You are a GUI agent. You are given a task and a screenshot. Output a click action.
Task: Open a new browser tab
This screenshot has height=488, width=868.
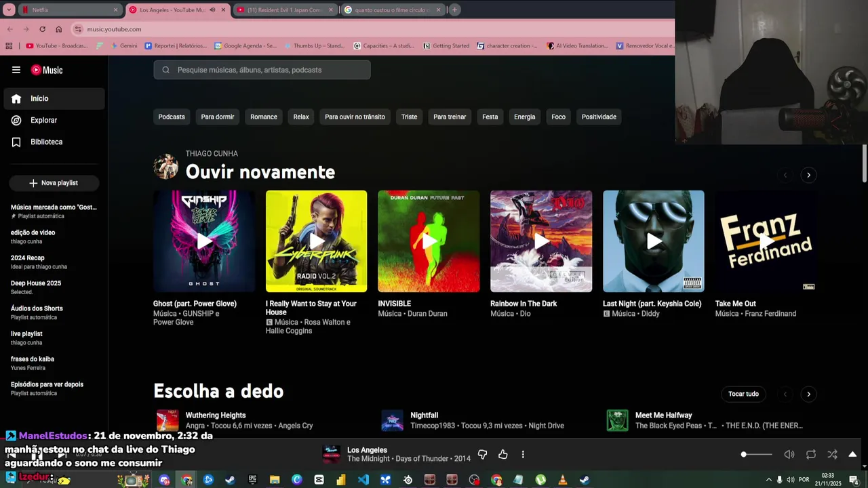click(454, 9)
